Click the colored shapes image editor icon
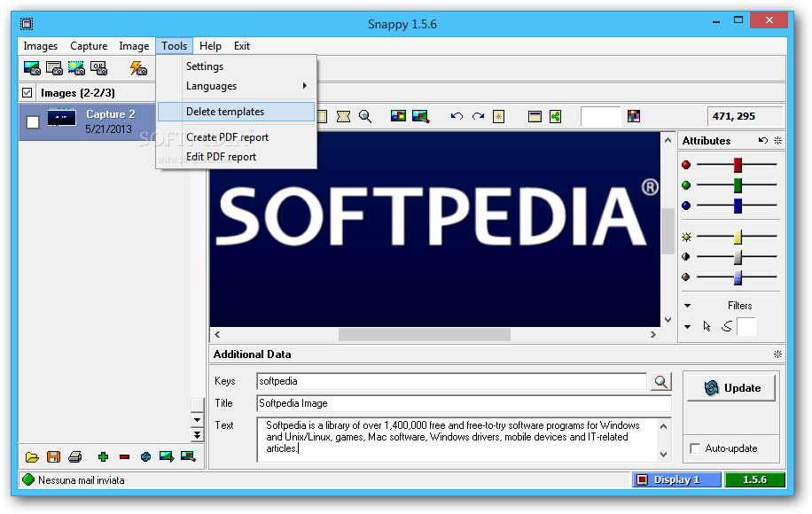This screenshot has height=514, width=812. pyautogui.click(x=398, y=116)
